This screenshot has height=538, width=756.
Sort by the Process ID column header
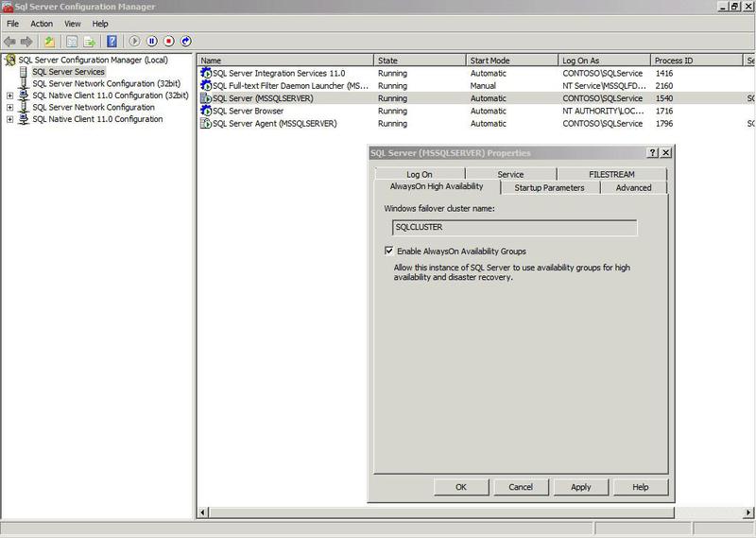click(696, 61)
